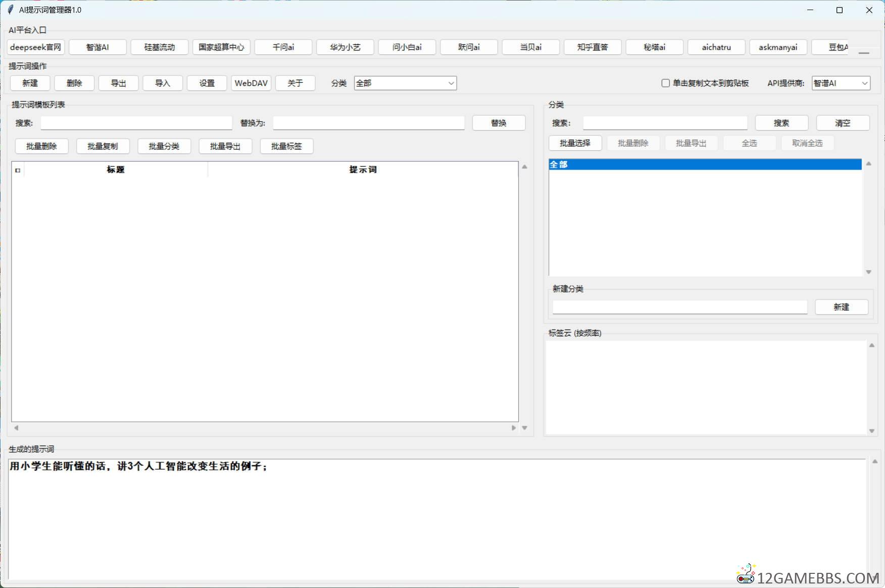Open the 当贝ai platform
The height and width of the screenshot is (588, 885).
[x=531, y=47]
